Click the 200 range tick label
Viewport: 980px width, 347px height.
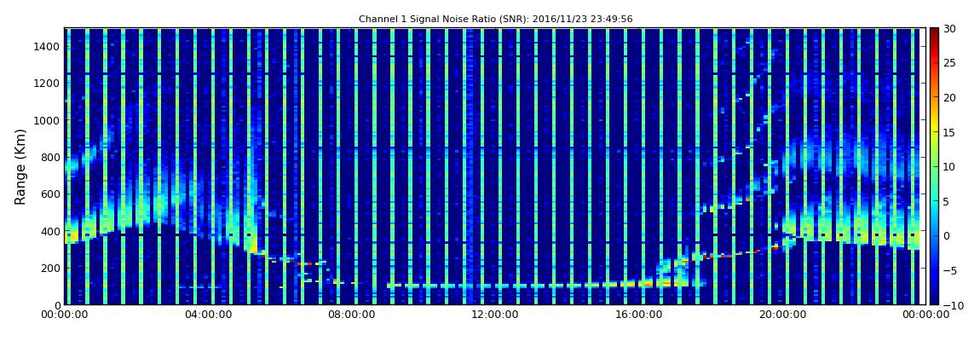tap(51, 269)
